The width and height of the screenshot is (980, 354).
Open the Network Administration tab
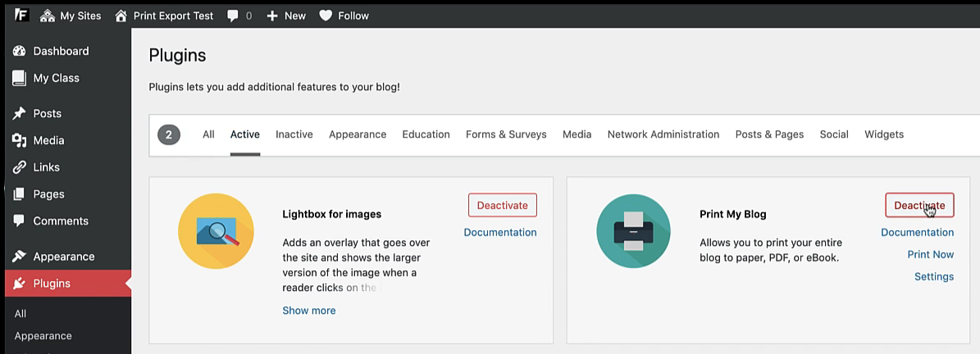point(663,134)
